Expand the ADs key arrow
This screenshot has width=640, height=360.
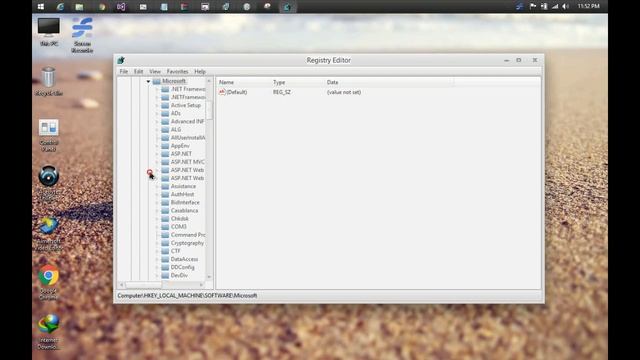coord(157,113)
